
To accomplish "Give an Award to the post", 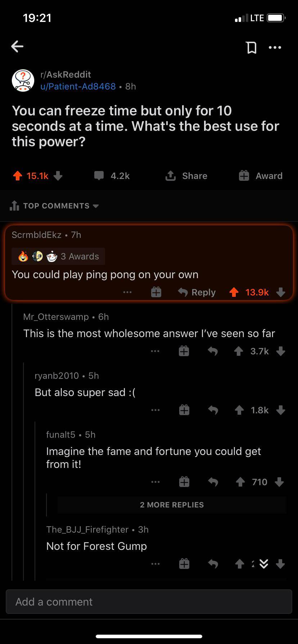I will 261,176.
